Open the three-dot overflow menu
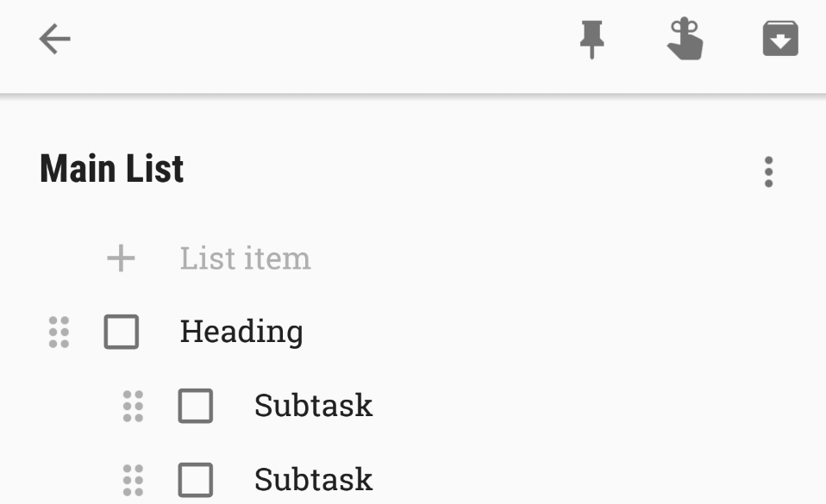 point(768,171)
